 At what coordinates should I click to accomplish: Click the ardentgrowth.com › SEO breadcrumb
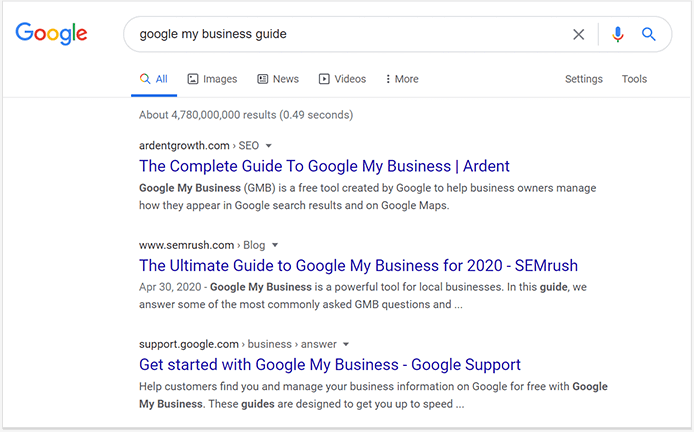pos(199,146)
